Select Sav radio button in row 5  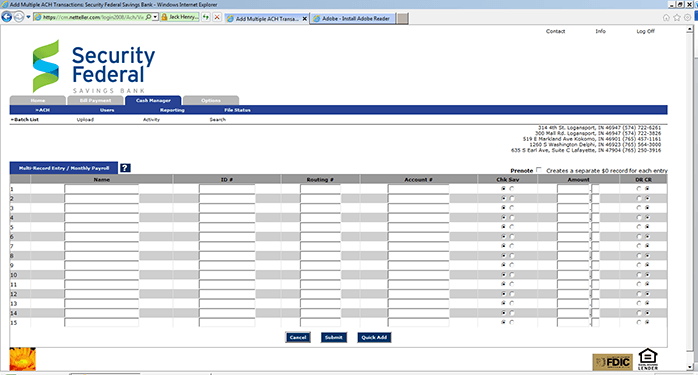(x=511, y=227)
